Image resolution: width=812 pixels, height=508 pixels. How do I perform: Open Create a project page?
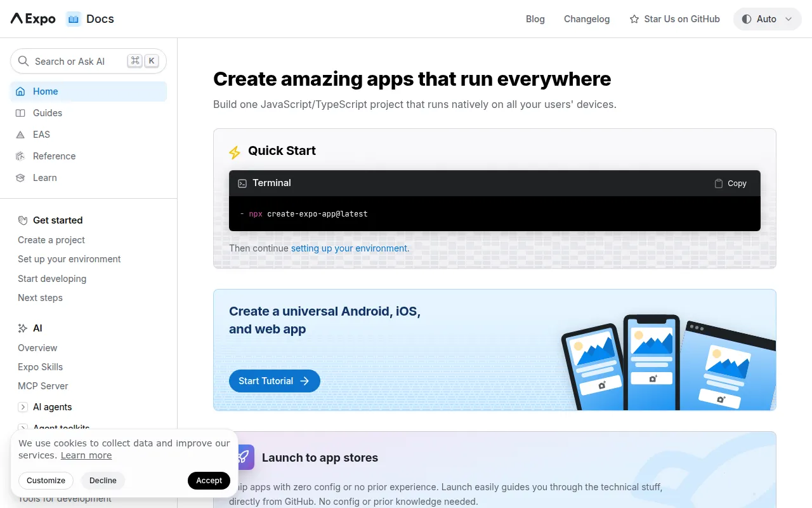[x=51, y=240]
